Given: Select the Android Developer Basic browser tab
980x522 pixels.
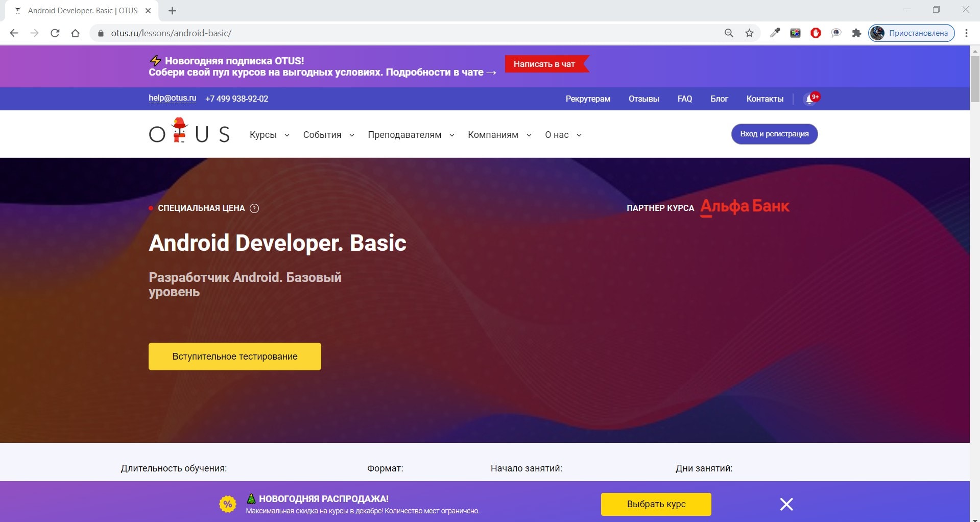Looking at the screenshot, I should [x=82, y=11].
